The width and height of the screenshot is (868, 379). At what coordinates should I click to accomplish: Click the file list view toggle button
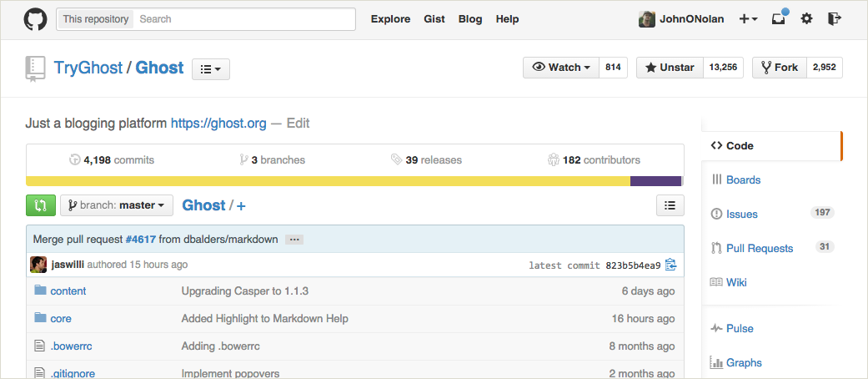pyautogui.click(x=670, y=205)
